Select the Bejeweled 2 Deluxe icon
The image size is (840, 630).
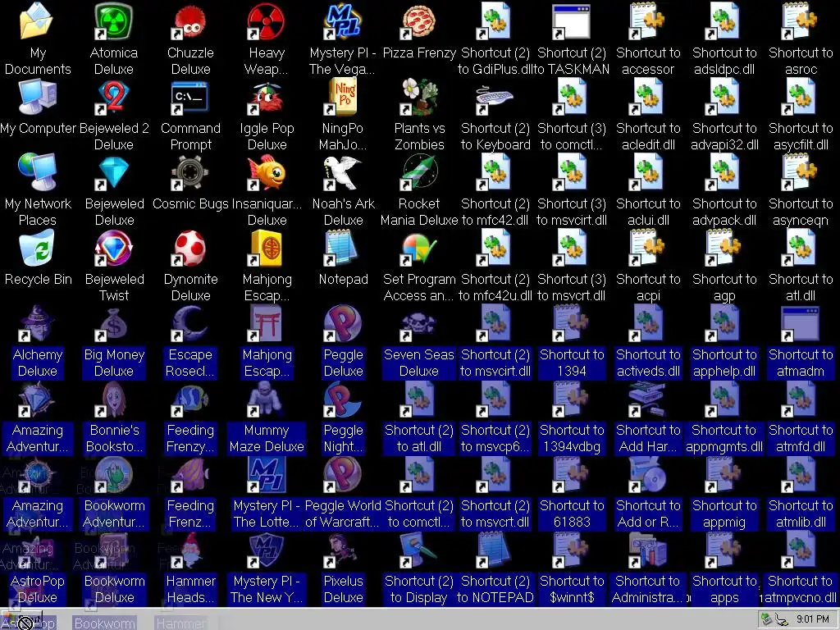[x=113, y=97]
